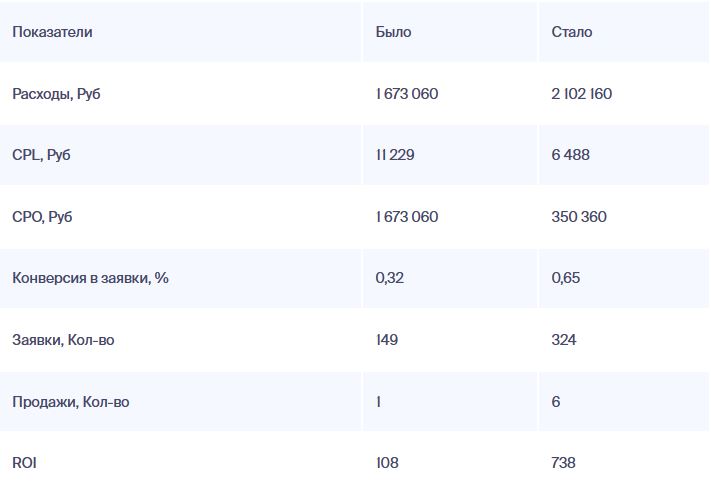Click the conversion value 0,32

390,278
